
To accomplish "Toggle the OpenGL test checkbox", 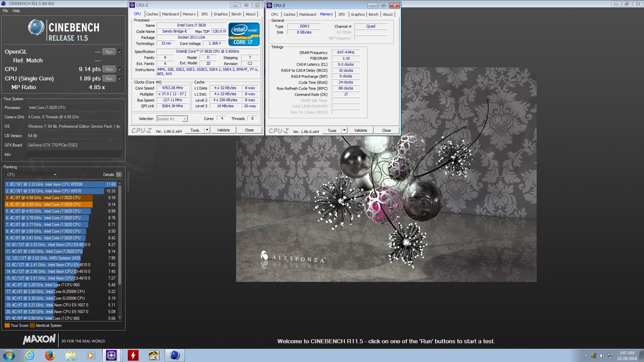I will pyautogui.click(x=120, y=52).
